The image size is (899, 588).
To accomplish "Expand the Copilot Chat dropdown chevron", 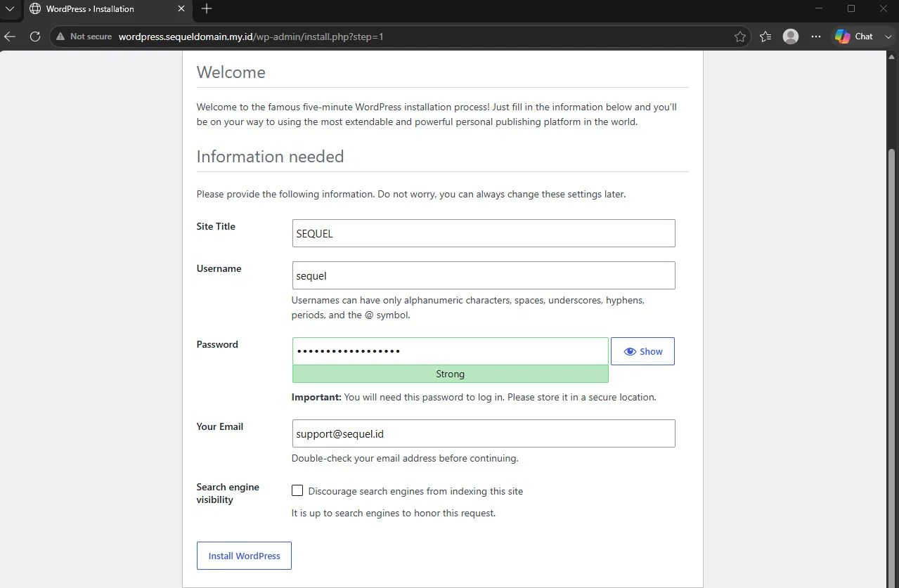I will 888,37.
